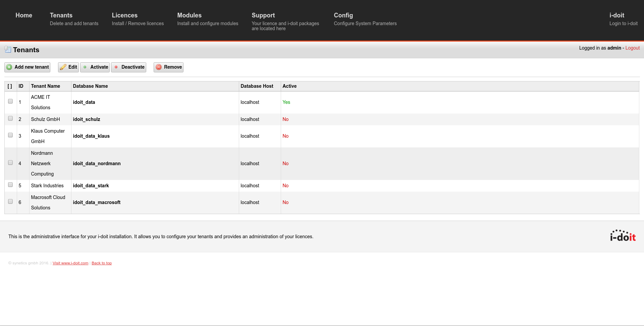
Task: Tick checkbox for ACME IT Solutions
Action: 10,101
